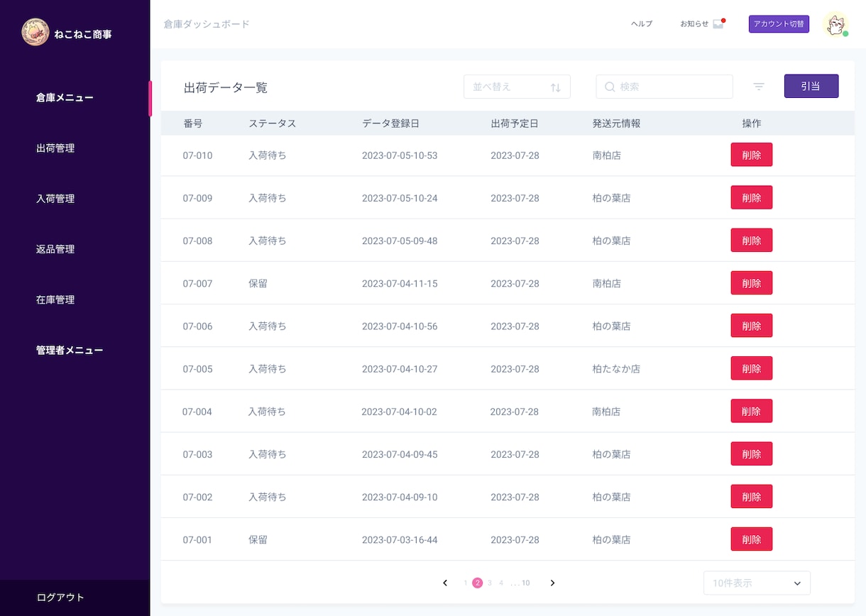This screenshot has height=616, width=866.
Task: Click 柏たなか店 sender cell
Action: click(x=617, y=369)
